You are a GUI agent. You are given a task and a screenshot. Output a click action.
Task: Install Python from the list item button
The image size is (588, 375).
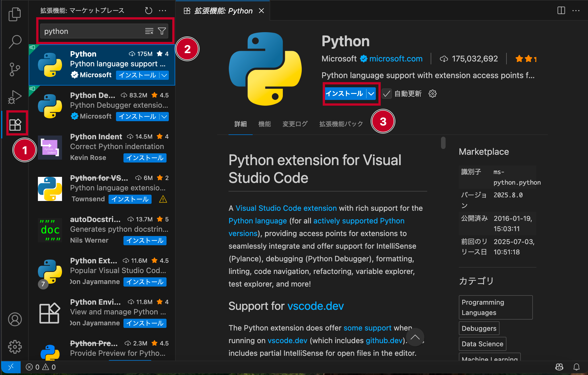(x=138, y=75)
